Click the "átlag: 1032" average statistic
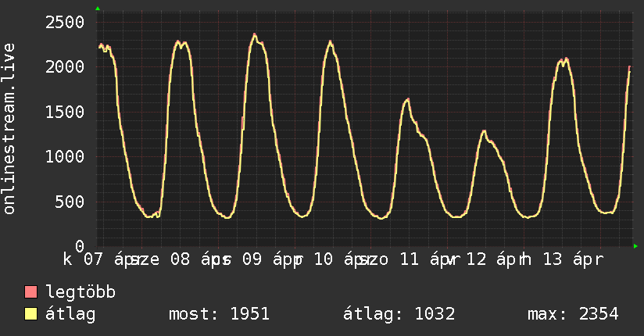This screenshot has height=336, width=644. (399, 315)
